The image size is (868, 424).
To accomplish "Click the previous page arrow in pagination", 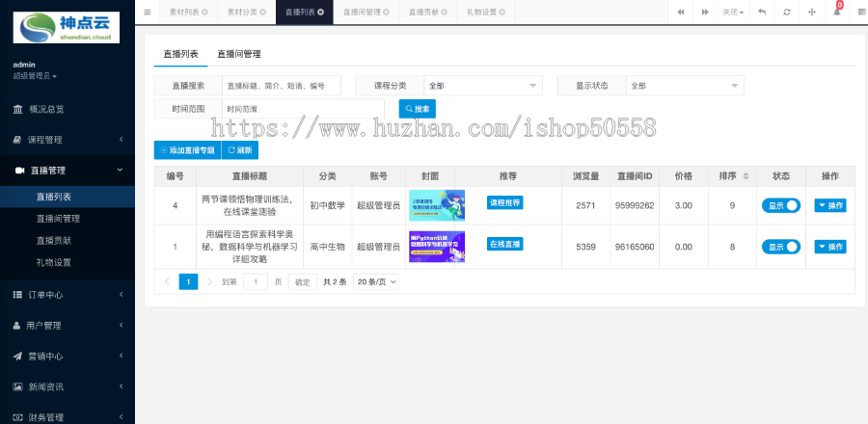I will (x=167, y=282).
